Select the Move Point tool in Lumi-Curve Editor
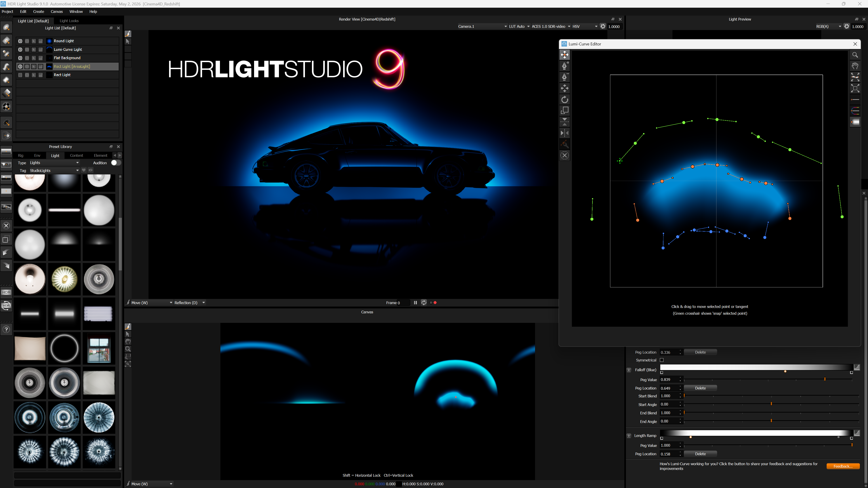This screenshot has width=868, height=488. point(564,54)
